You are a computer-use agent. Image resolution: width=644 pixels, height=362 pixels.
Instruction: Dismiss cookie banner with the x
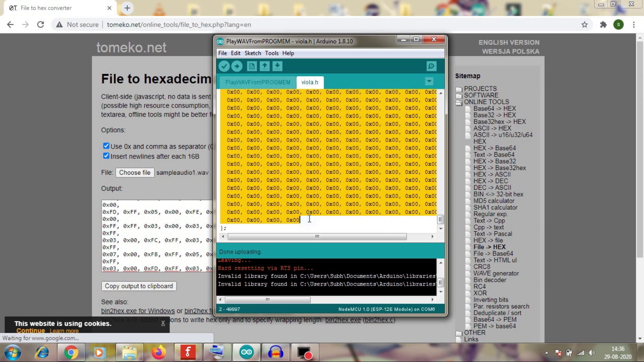pyautogui.click(x=163, y=323)
